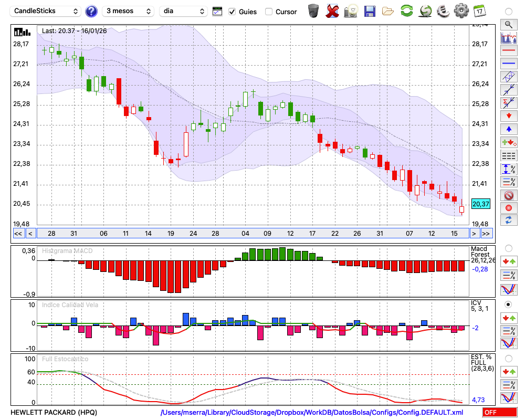Select the red horizontal line tool
Viewport: 525px width, 420px height.
tap(508, 51)
